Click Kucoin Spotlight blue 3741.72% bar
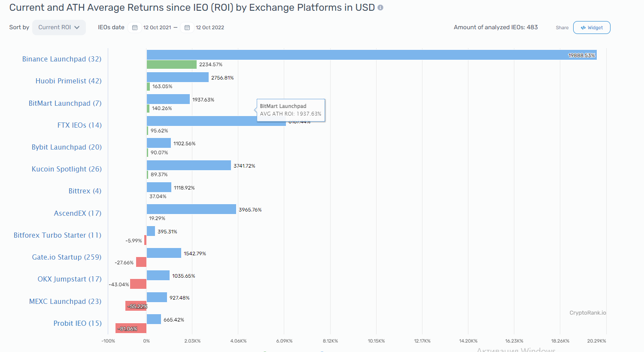 [189, 165]
